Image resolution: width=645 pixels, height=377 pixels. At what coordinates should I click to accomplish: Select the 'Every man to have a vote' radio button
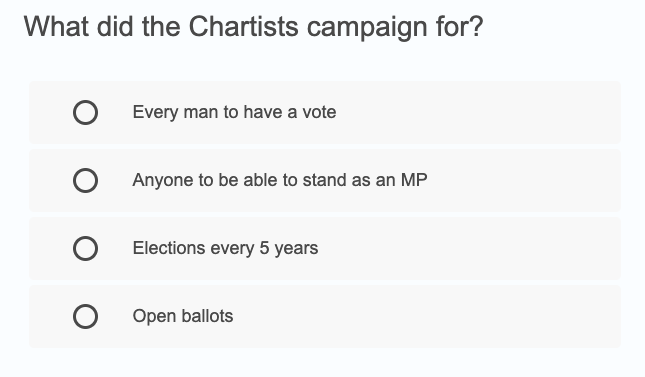(86, 112)
